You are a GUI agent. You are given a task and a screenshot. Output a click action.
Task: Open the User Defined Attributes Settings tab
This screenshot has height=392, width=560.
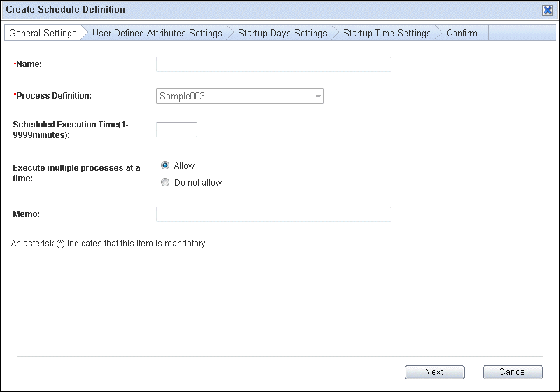tap(157, 33)
